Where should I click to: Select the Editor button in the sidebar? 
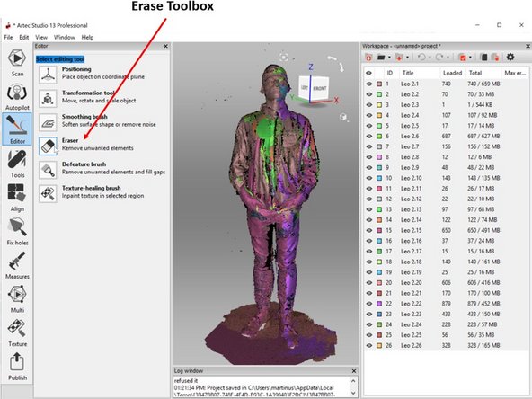17,129
